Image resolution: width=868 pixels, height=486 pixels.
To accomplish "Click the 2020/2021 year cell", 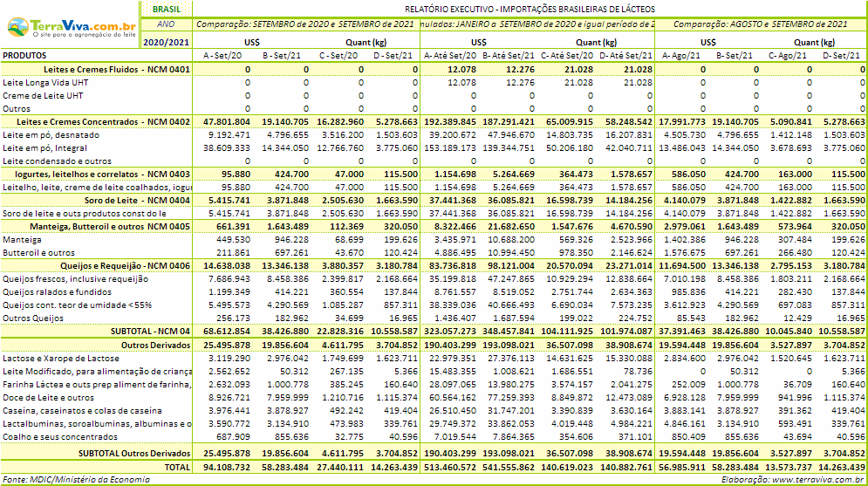I will (166, 42).
